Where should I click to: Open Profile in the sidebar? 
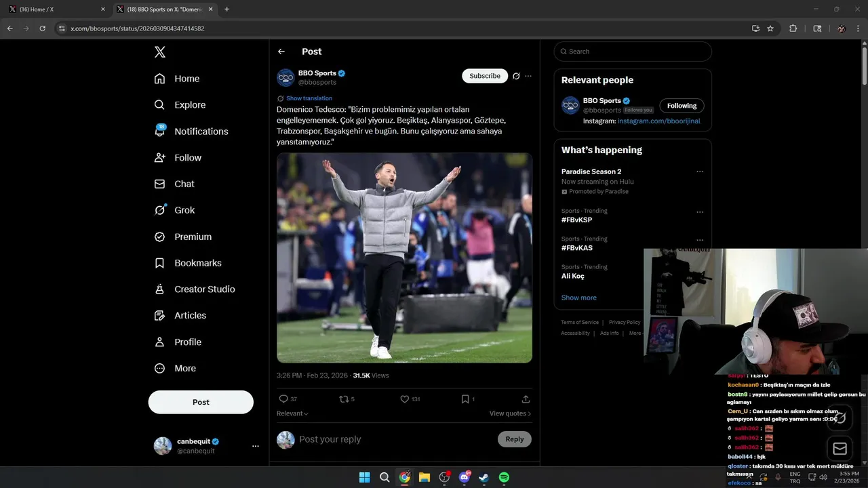point(178,342)
